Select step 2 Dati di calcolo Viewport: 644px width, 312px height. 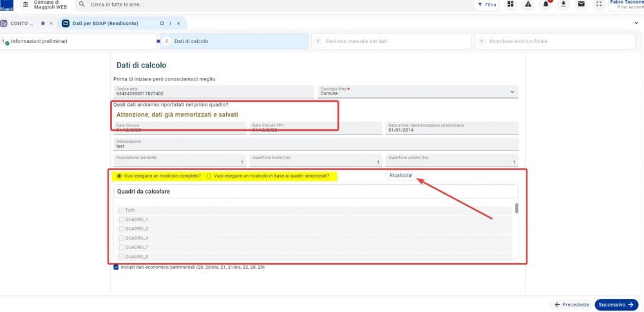pos(234,41)
